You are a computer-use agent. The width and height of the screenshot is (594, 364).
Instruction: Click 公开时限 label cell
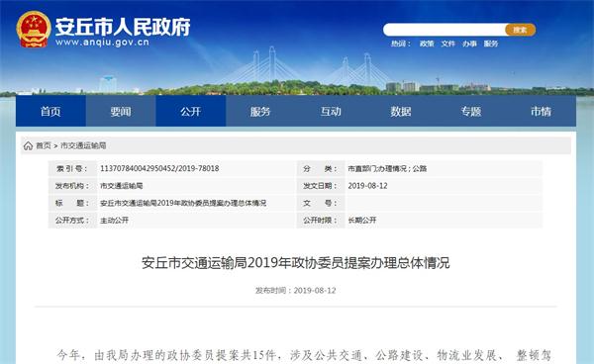click(321, 221)
